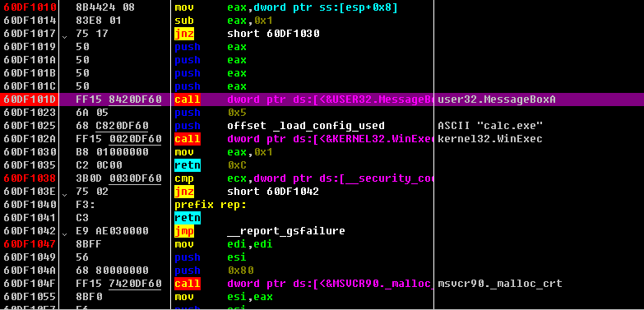Click the push esi instruction
644x310 pixels.
coord(211,257)
